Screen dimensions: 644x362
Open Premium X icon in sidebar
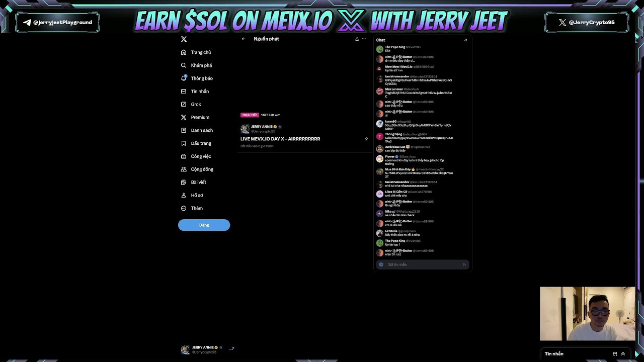click(x=184, y=117)
